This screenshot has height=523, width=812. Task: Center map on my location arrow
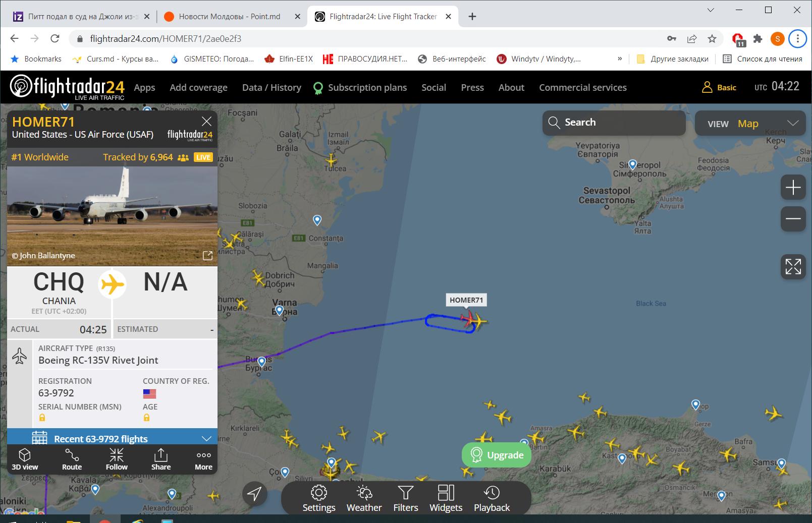click(x=255, y=494)
